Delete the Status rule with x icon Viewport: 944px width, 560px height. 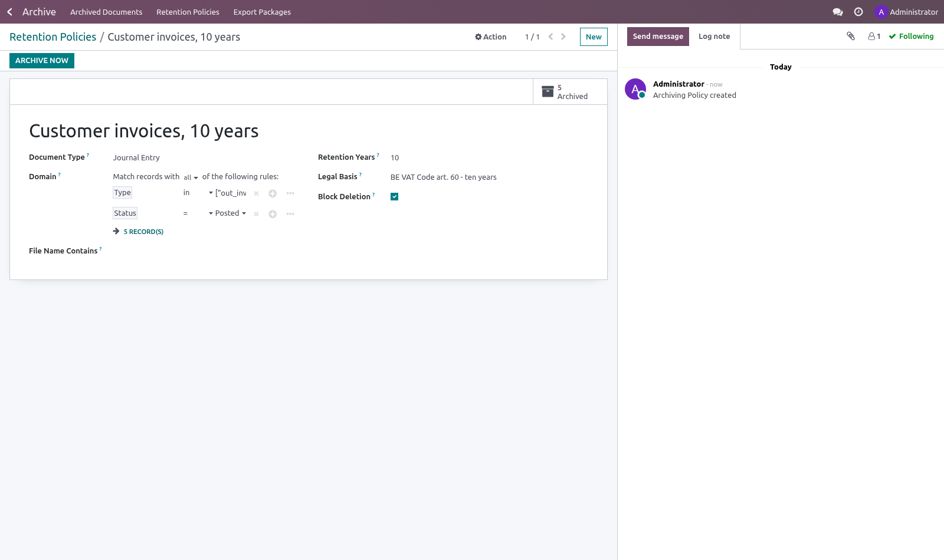(256, 214)
